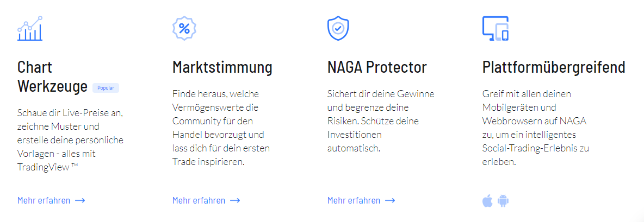Image resolution: width=644 pixels, height=222 pixels.
Task: Follow Mehr erfahren link under Marktstimmung
Action: (199, 200)
